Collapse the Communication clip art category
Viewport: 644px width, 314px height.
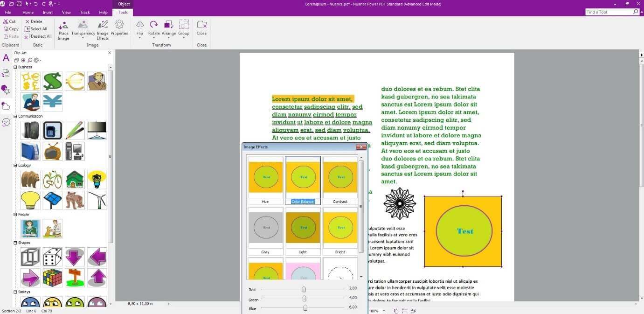[x=16, y=116]
